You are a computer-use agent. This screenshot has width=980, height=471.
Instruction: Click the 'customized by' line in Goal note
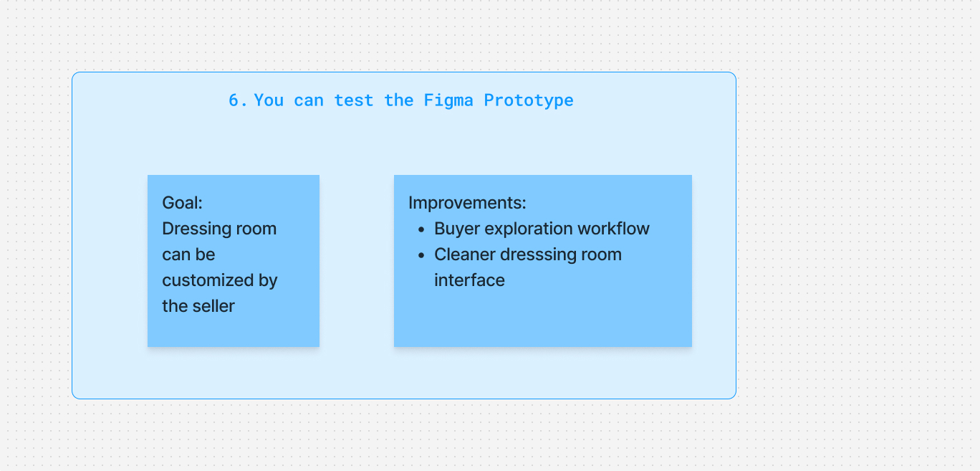pyautogui.click(x=220, y=280)
